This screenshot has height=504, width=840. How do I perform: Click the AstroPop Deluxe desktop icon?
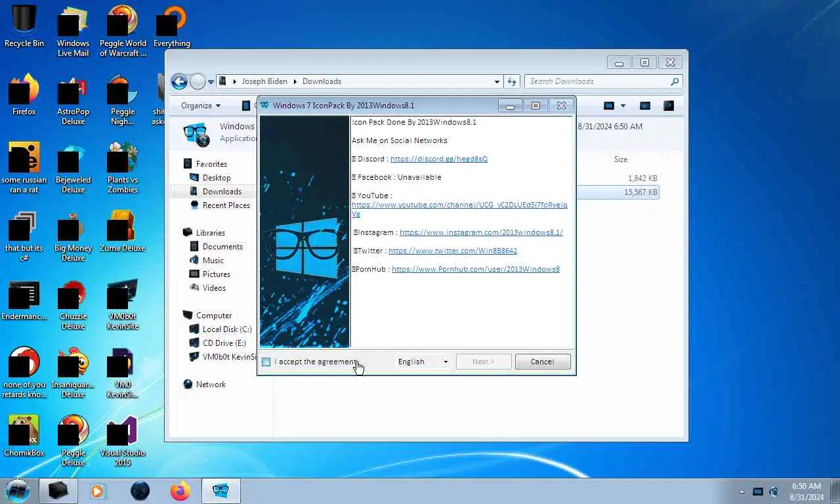pos(73,100)
